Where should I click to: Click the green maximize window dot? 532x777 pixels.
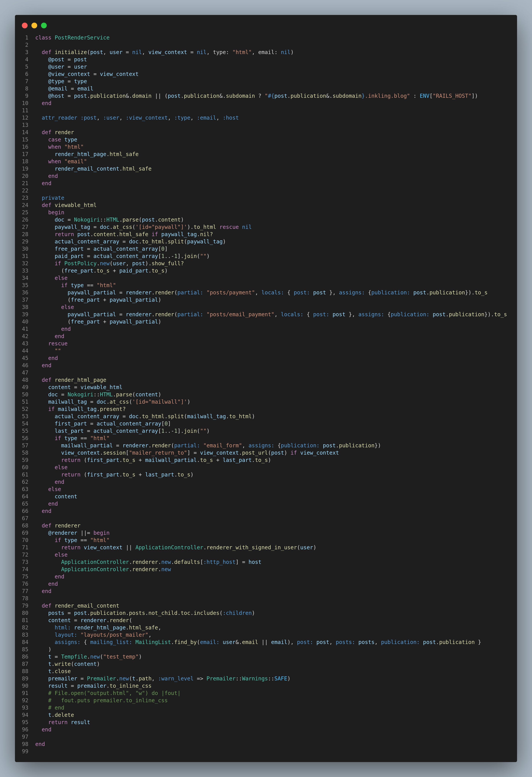point(44,25)
